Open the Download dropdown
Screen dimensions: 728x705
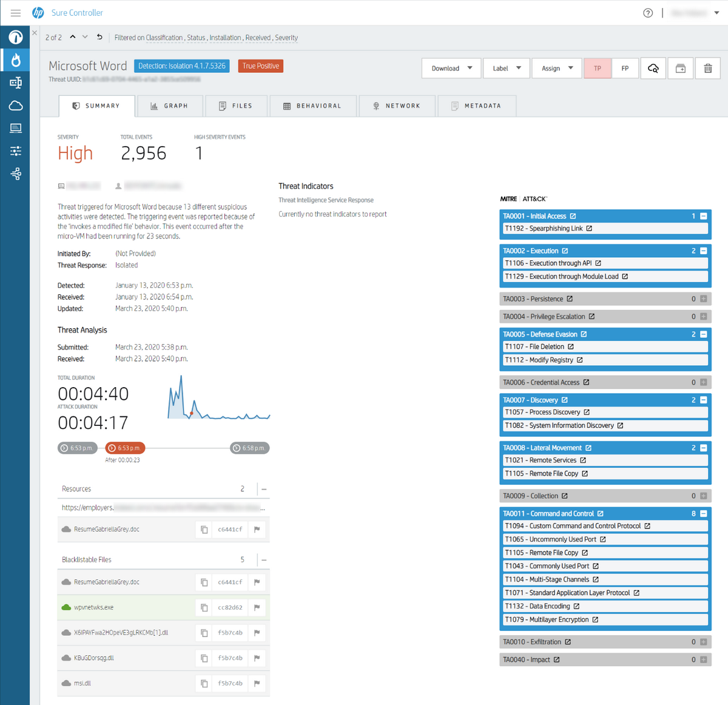click(x=451, y=69)
